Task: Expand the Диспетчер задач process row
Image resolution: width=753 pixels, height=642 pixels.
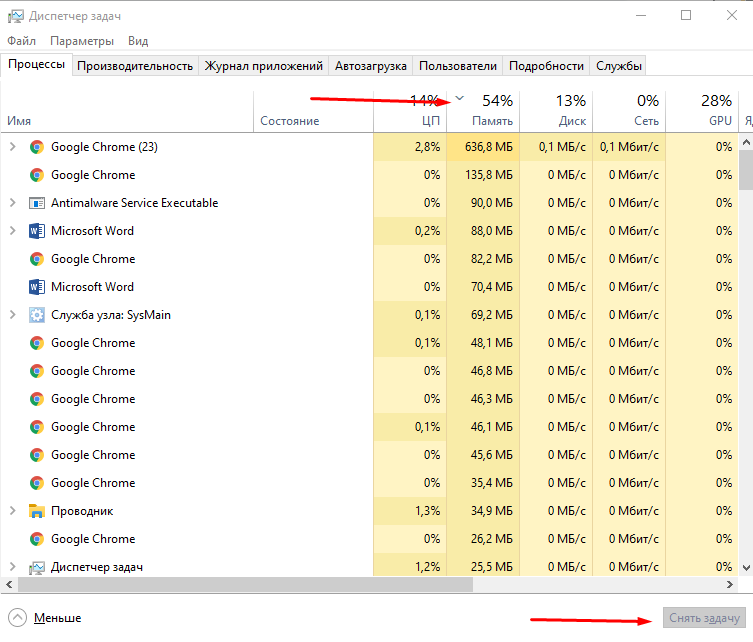Action: pyautogui.click(x=13, y=567)
